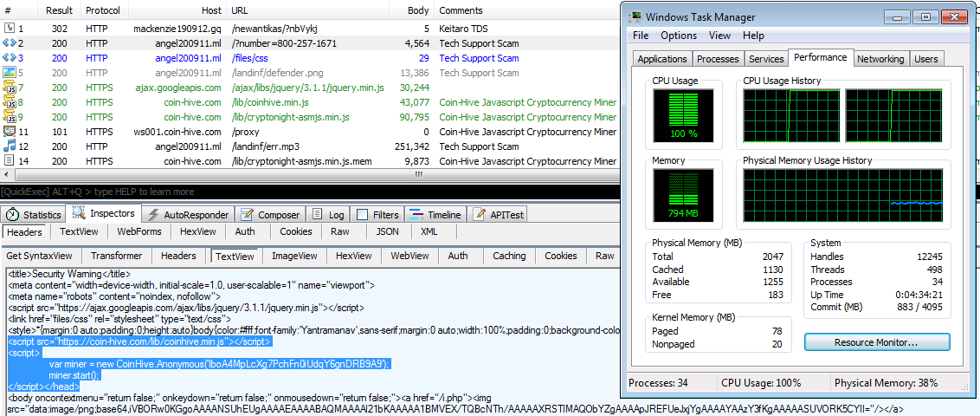This screenshot has height=416, width=980.
Task: Click the Log tab document icon
Action: 318,215
